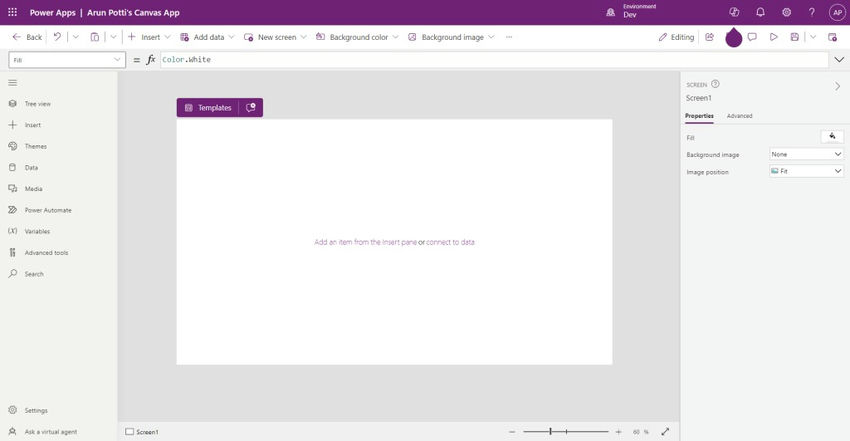Click the zoom slider track
The width and height of the screenshot is (850, 441).
point(565,432)
